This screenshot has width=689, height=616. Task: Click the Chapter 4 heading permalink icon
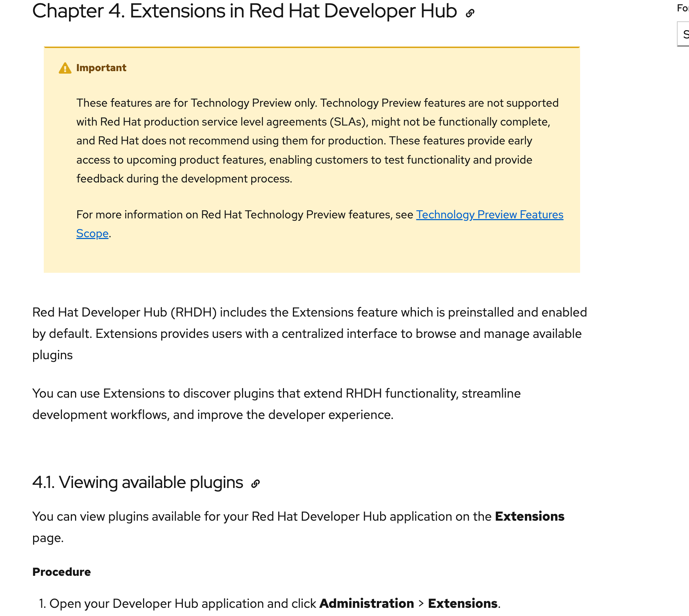tap(470, 14)
